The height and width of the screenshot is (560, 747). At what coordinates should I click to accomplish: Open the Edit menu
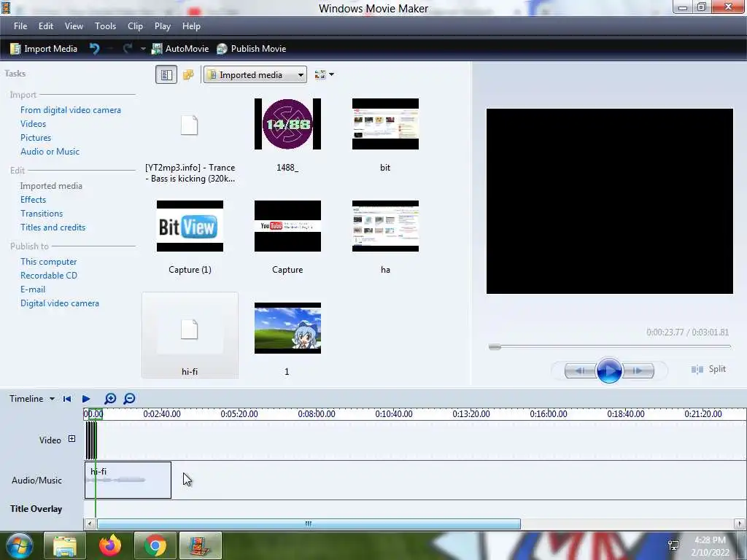tap(46, 26)
